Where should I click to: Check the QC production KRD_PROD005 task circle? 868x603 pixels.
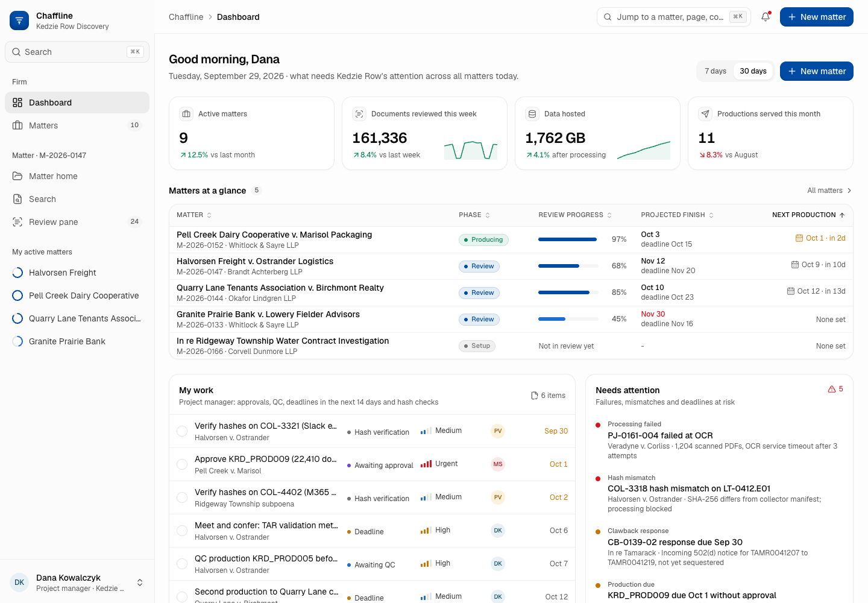pos(182,564)
